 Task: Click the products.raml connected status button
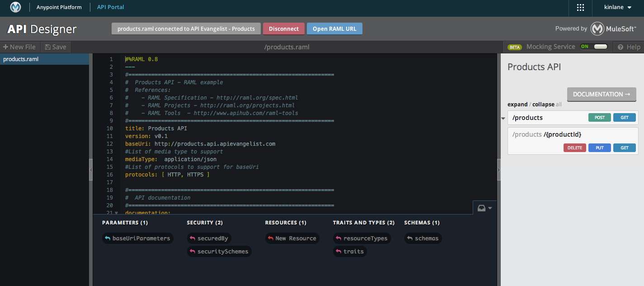pyautogui.click(x=186, y=29)
